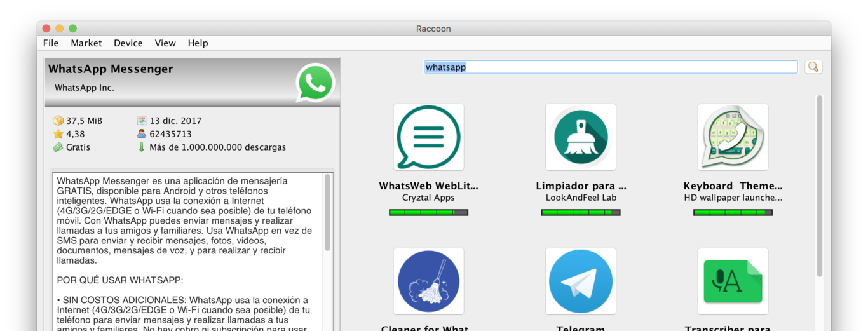Open the View menu

(x=165, y=43)
